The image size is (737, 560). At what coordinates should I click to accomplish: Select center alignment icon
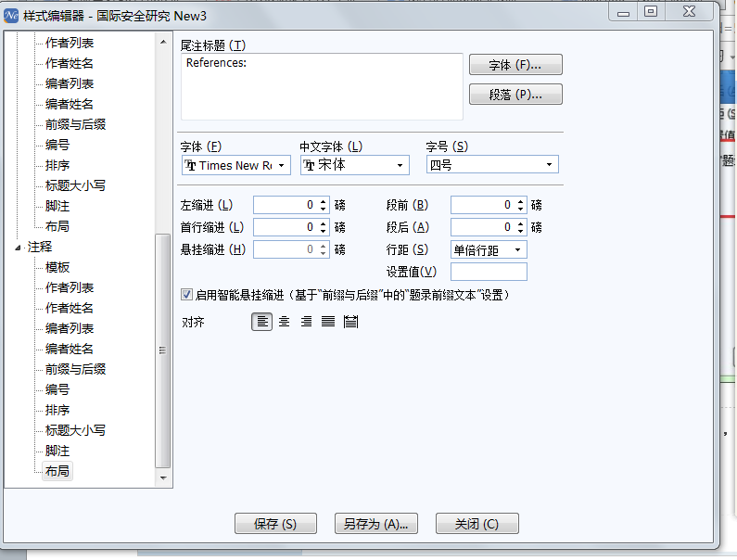pos(284,322)
